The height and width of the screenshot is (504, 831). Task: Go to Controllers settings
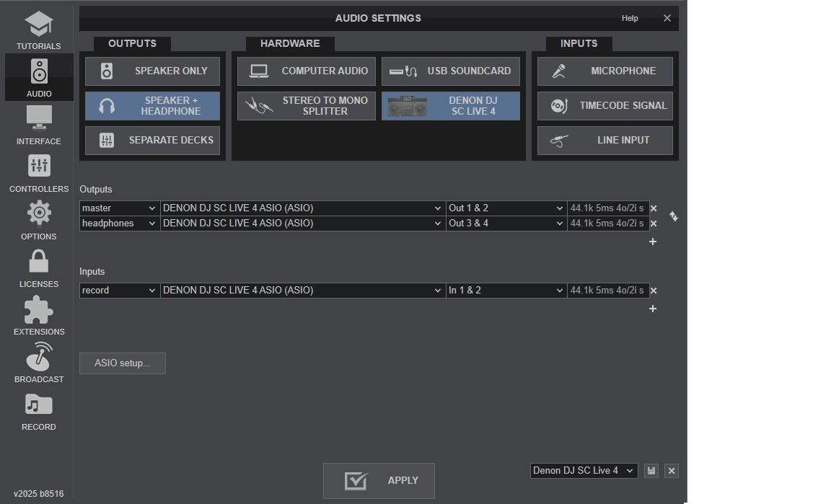[x=39, y=173]
